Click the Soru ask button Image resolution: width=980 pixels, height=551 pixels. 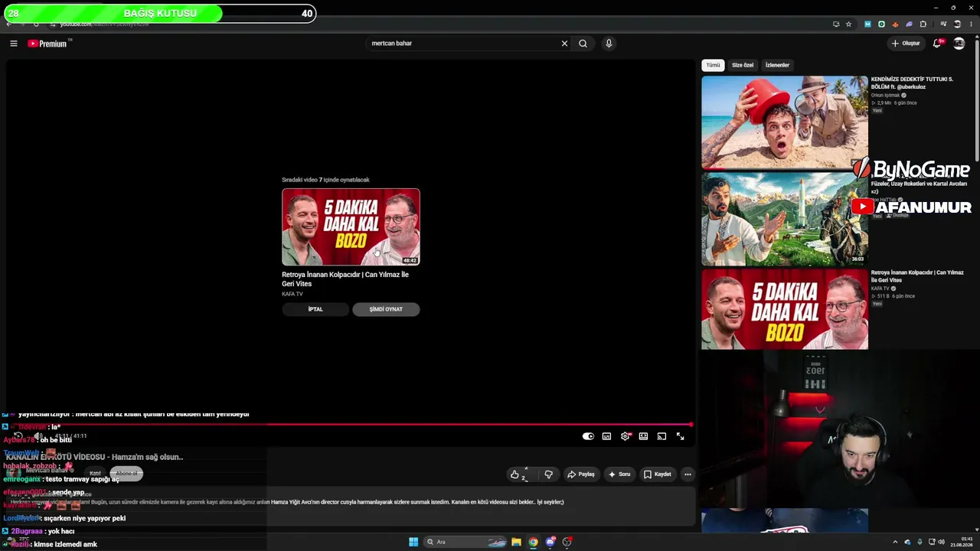[x=619, y=474]
